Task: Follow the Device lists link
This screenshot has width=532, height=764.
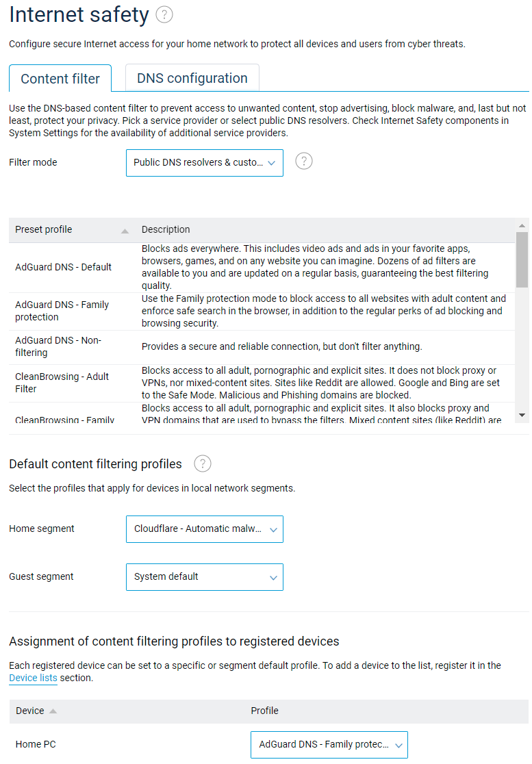Action: tap(33, 678)
